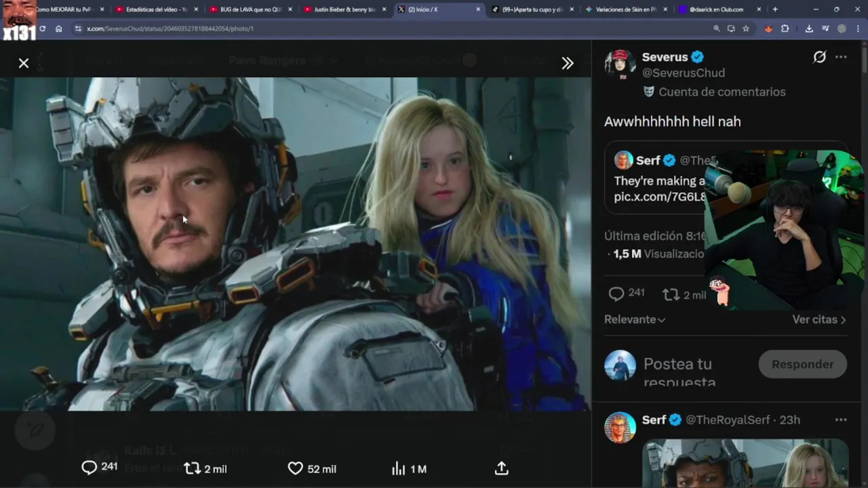Click the repost icon in side panel
868x488 pixels.
pyautogui.click(x=671, y=295)
